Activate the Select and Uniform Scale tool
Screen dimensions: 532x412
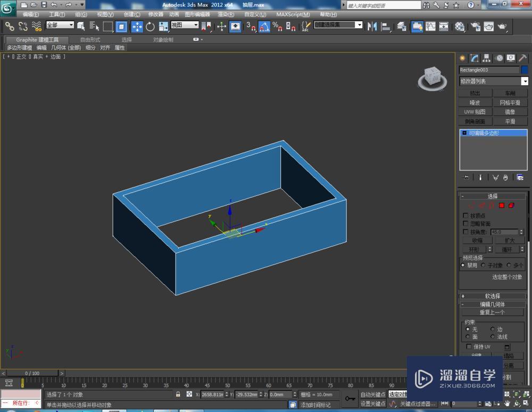(x=163, y=25)
